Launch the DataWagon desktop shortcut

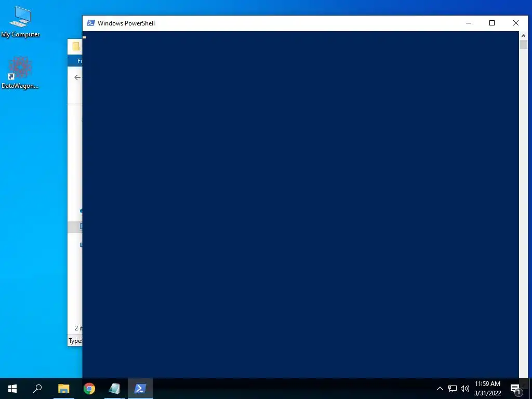(20, 73)
